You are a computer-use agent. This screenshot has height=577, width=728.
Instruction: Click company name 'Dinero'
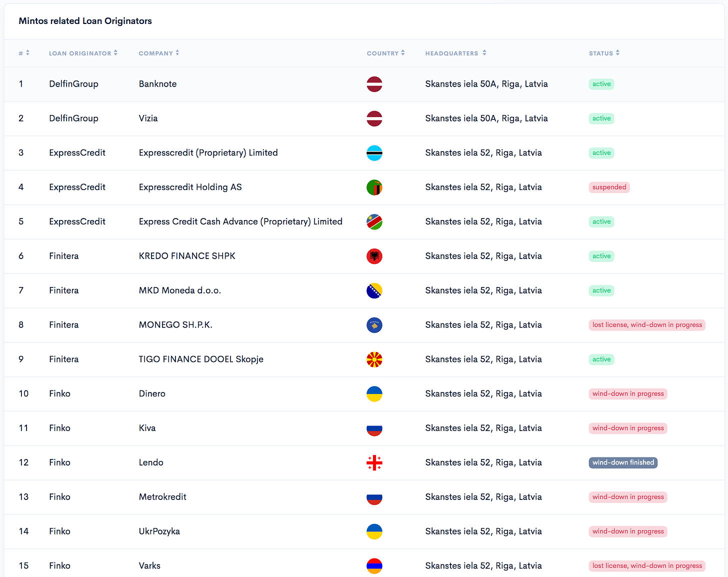point(152,394)
